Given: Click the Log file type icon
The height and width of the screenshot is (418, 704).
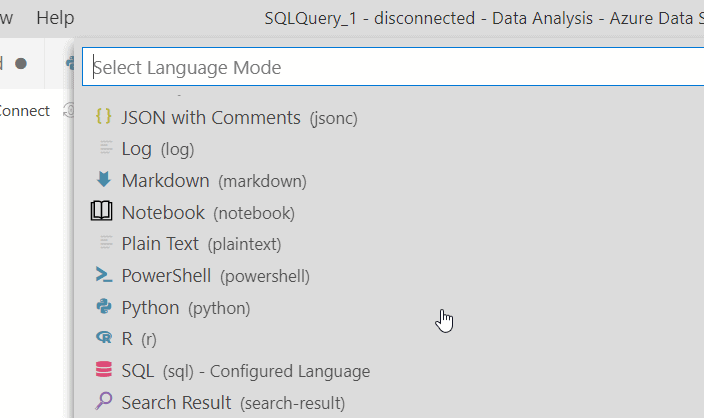Looking at the screenshot, I should click(x=103, y=149).
